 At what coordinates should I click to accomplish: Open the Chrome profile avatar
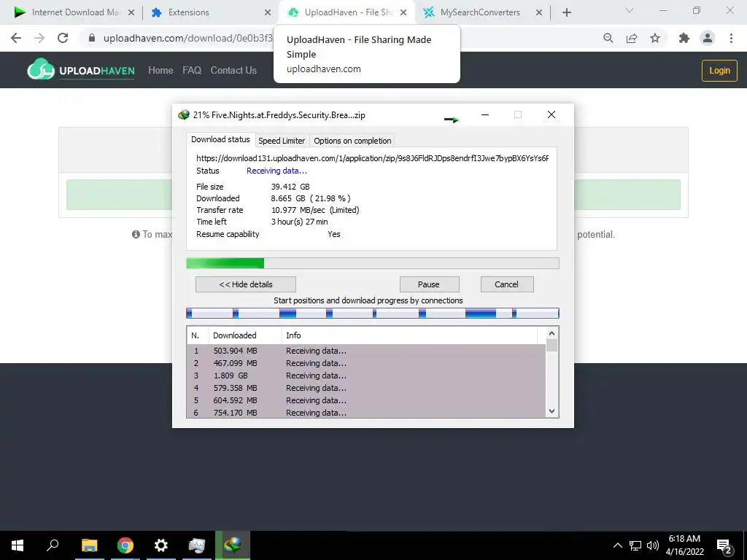(708, 38)
